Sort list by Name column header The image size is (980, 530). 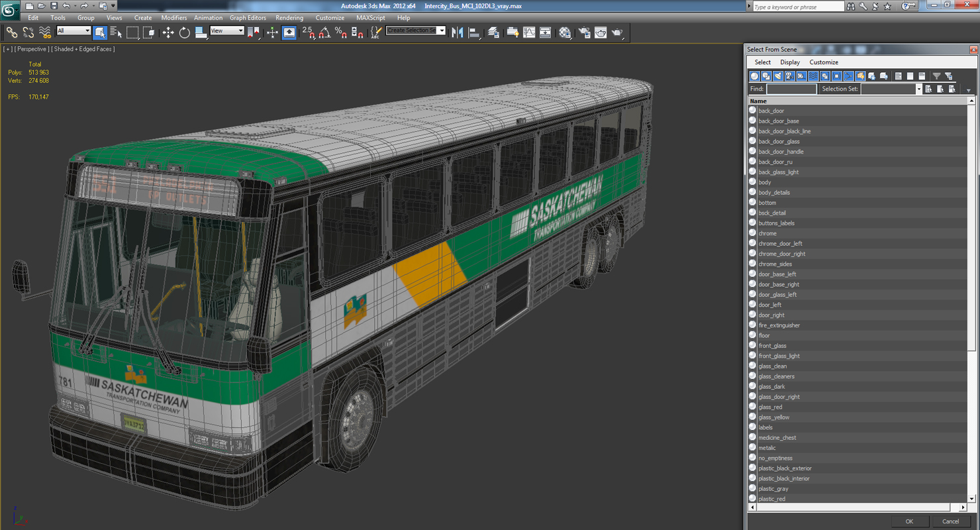click(x=858, y=101)
